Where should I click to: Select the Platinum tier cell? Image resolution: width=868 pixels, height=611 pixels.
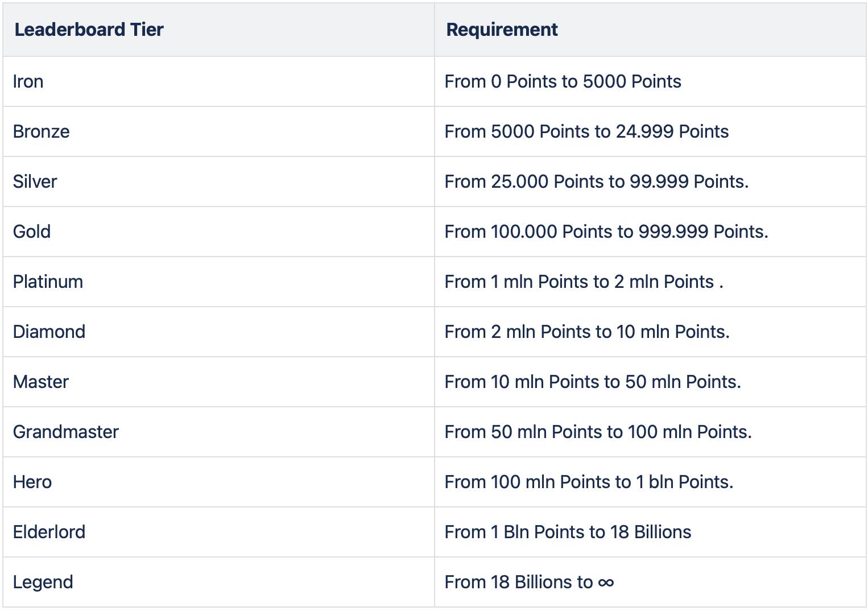point(218,282)
